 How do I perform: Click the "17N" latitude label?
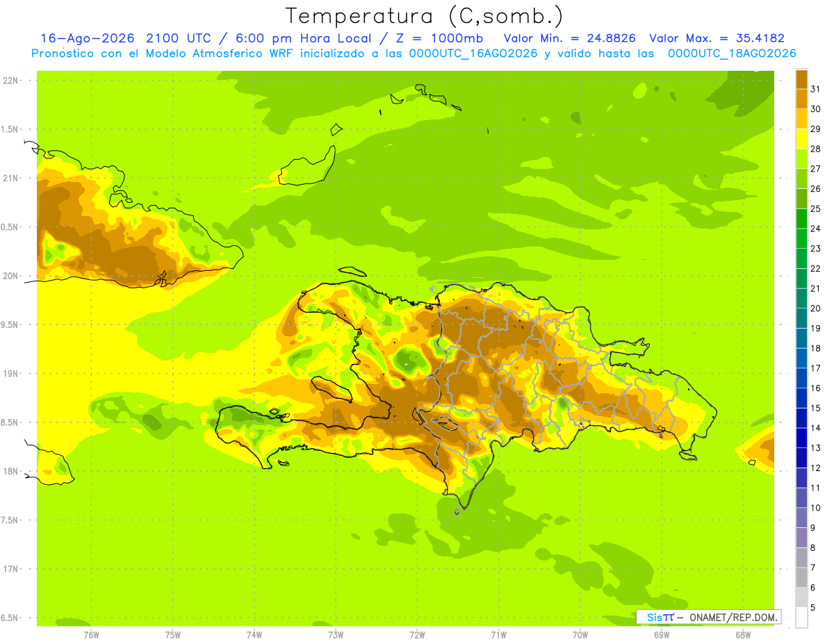pyautogui.click(x=10, y=570)
